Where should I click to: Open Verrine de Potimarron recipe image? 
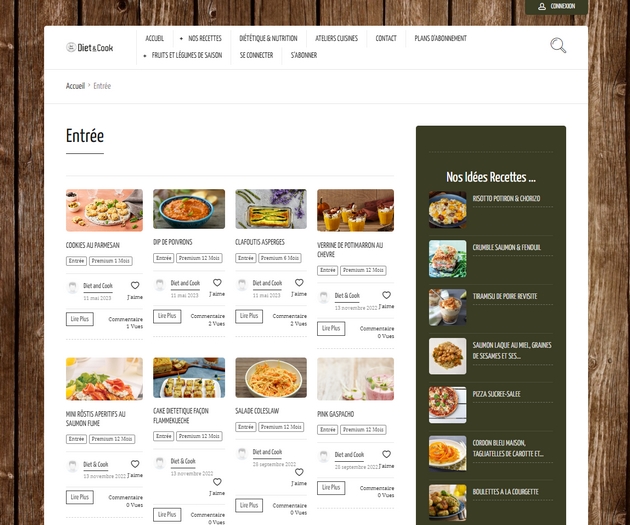coord(356,210)
